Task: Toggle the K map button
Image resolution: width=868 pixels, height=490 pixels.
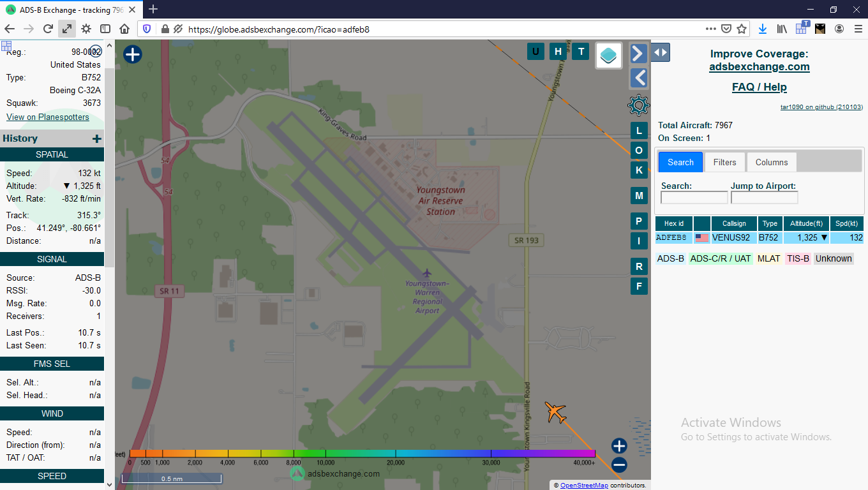Action: coord(639,170)
